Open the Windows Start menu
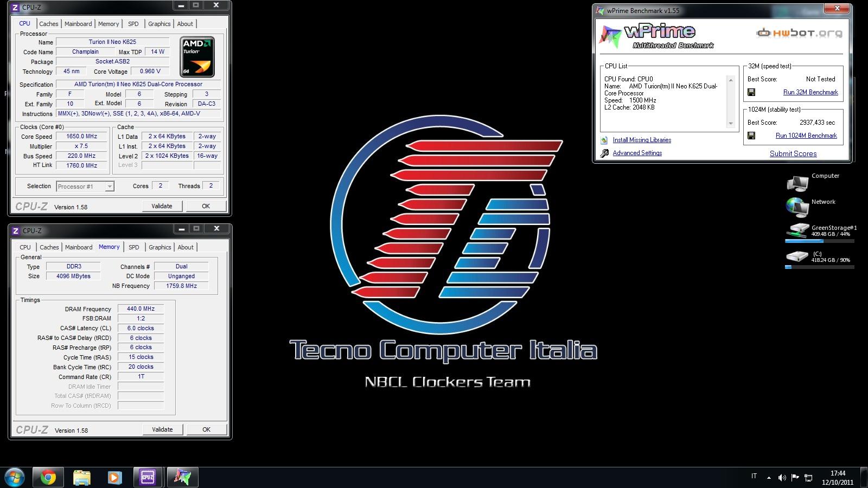 (15, 477)
